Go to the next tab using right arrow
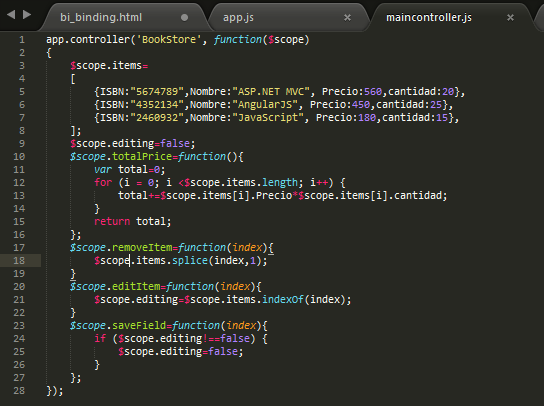 click(x=27, y=14)
